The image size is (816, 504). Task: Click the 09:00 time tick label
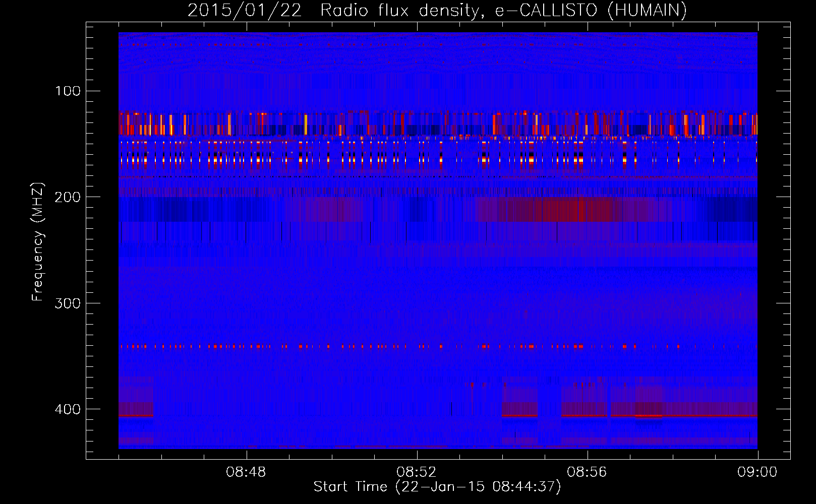(x=757, y=472)
